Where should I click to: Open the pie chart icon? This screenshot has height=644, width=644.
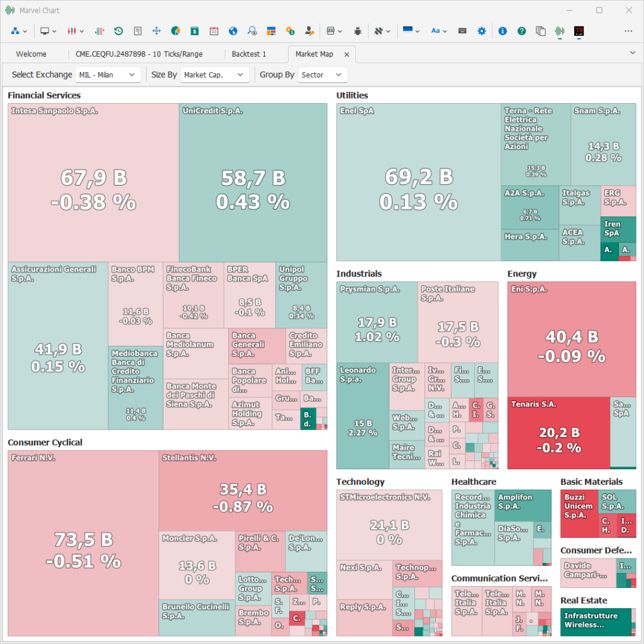(x=175, y=31)
